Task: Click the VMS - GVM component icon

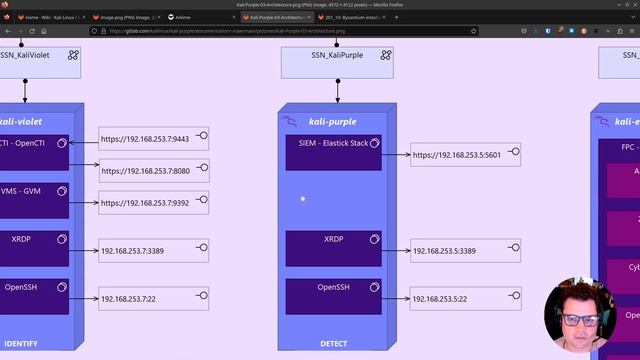Action: click(62, 191)
